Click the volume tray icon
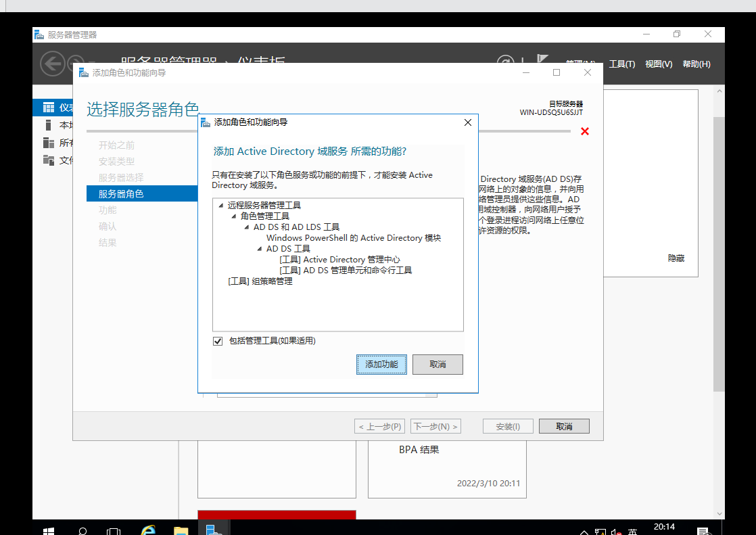This screenshot has width=756, height=535. coord(616,532)
